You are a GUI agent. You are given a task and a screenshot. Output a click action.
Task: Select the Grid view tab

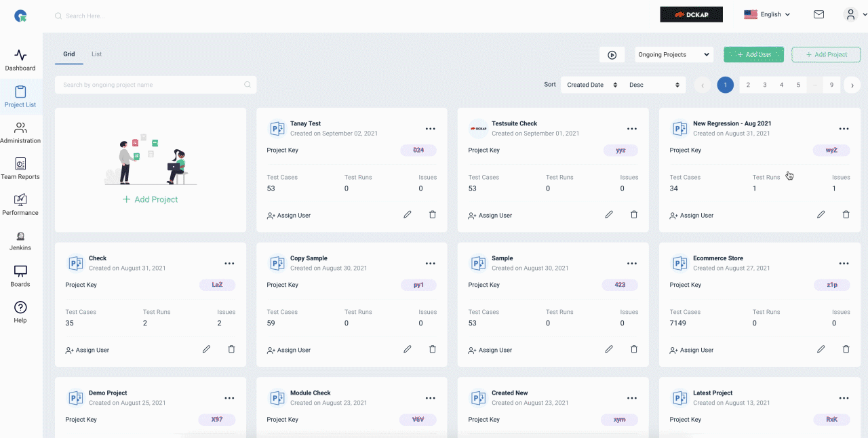(69, 54)
